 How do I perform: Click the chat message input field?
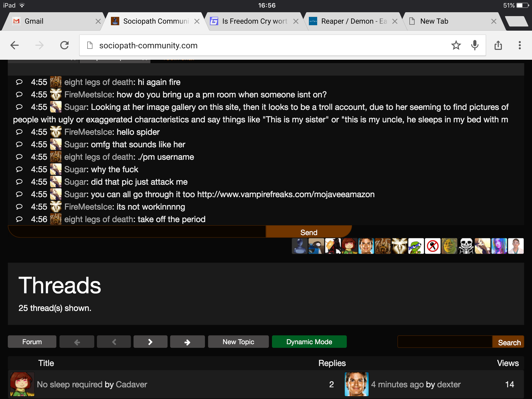pyautogui.click(x=137, y=232)
